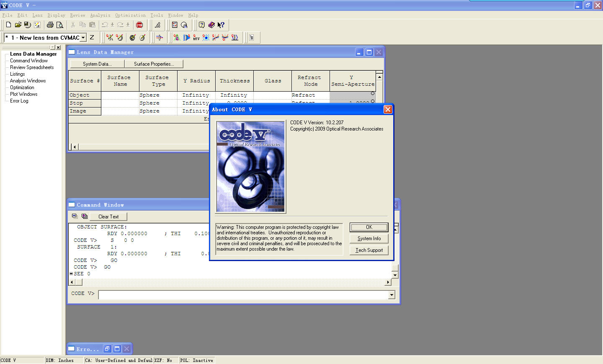The image size is (603, 364).
Task: Open the command input history dropdown
Action: pyautogui.click(x=392, y=295)
